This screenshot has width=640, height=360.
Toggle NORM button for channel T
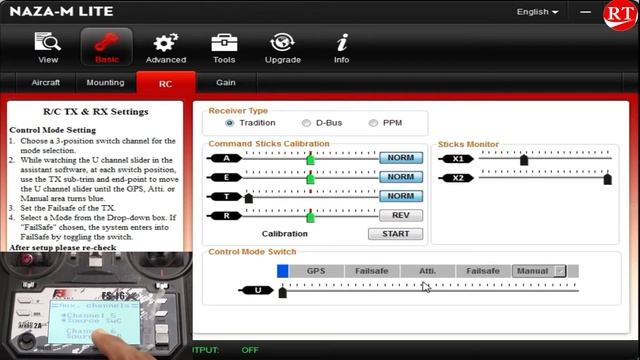click(x=401, y=196)
